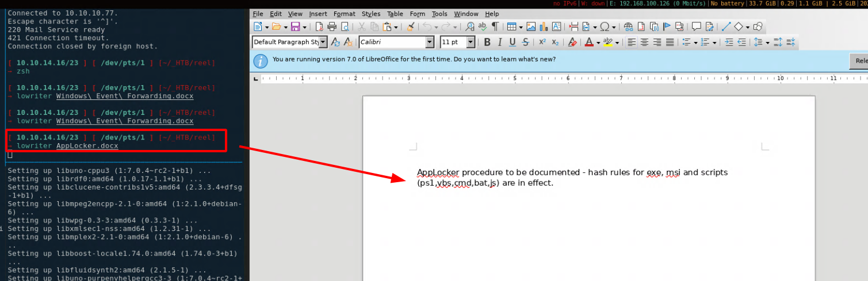Toggle Print Preview mode
The image size is (868, 281).
click(345, 26)
